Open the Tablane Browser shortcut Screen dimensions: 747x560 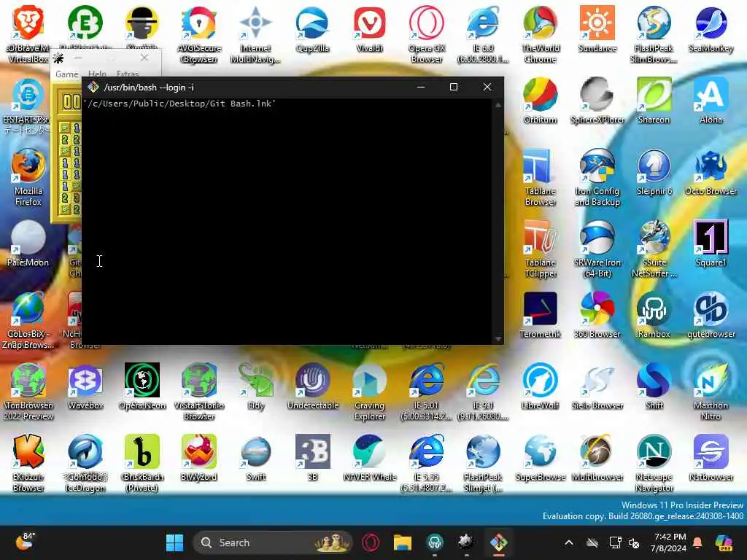(541, 177)
